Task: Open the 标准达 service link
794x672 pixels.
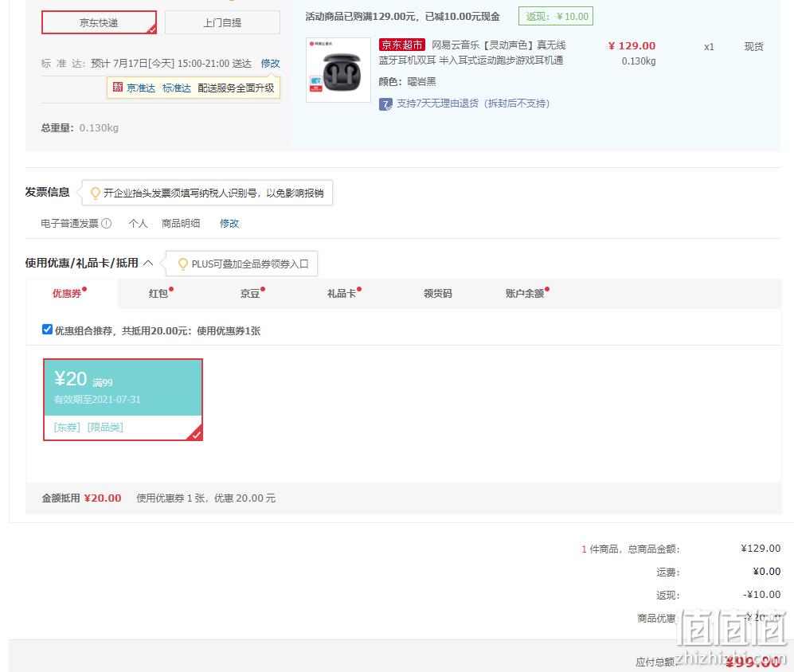Action: pyautogui.click(x=176, y=88)
